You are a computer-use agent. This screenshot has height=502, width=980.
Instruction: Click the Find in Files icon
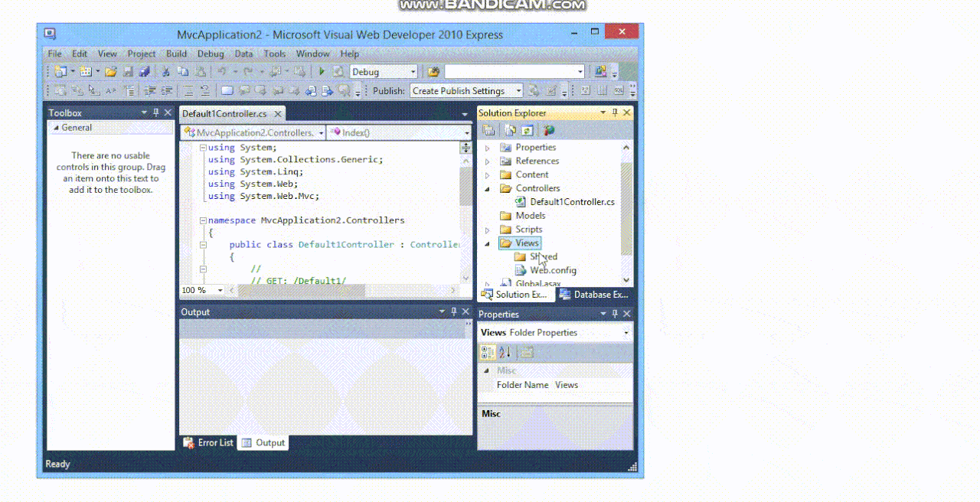[x=434, y=71]
